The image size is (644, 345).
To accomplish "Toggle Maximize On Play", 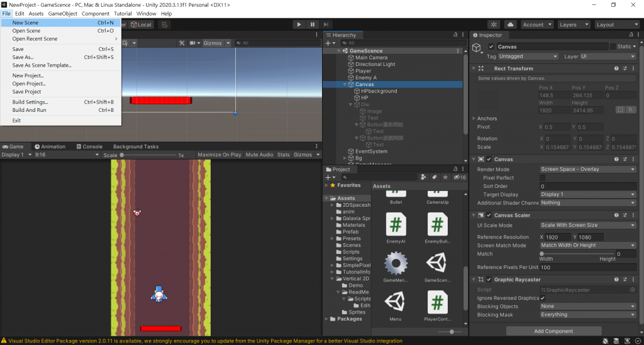I will [219, 155].
